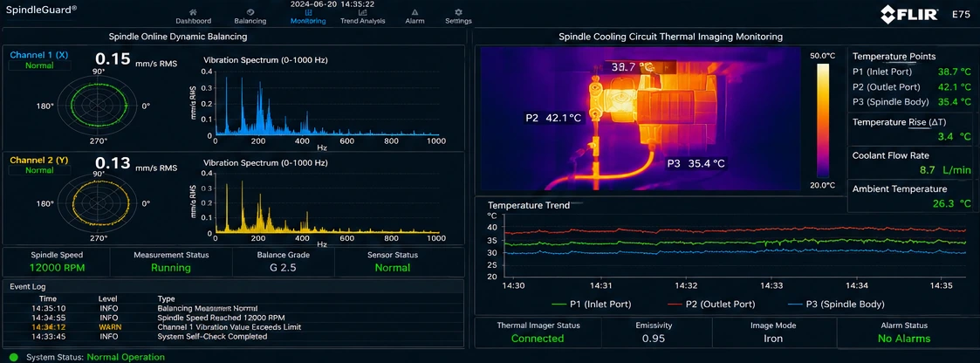980x363 pixels.
Task: Click the Thermal Imager Status Connected value
Action: pyautogui.click(x=538, y=339)
